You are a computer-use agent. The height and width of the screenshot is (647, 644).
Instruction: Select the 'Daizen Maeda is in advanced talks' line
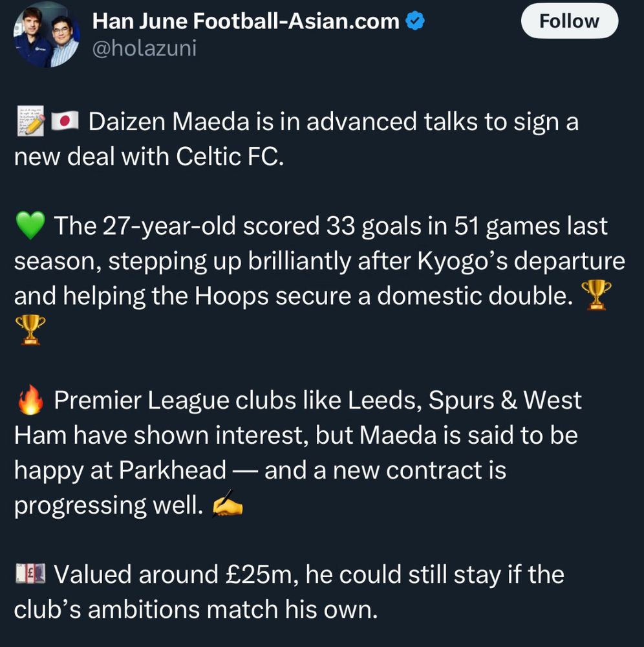334,122
